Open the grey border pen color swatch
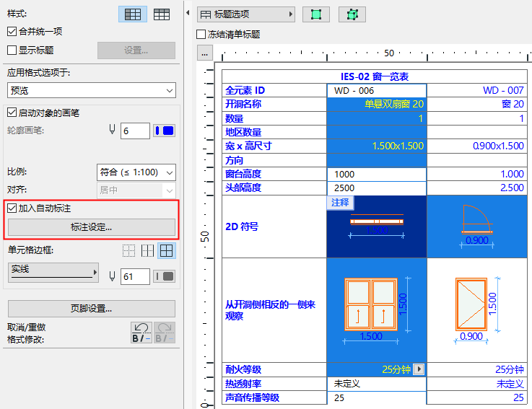 (164, 276)
